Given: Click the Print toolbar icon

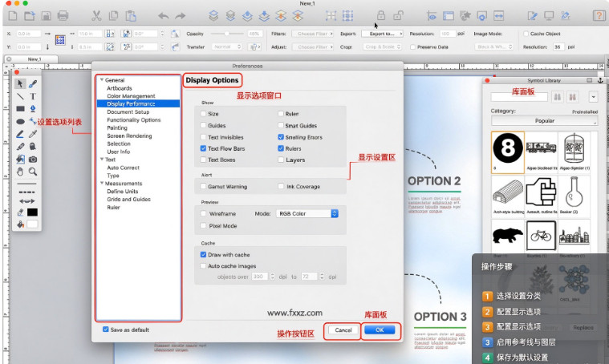Looking at the screenshot, I should coord(63,15).
